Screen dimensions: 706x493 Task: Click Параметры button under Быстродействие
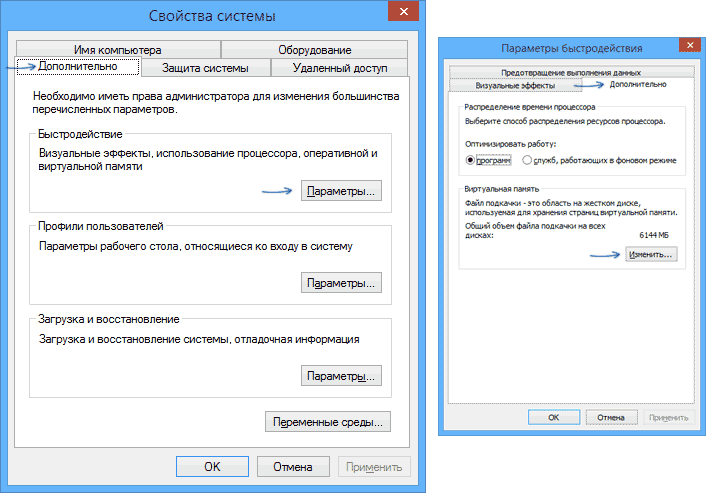[x=341, y=191]
